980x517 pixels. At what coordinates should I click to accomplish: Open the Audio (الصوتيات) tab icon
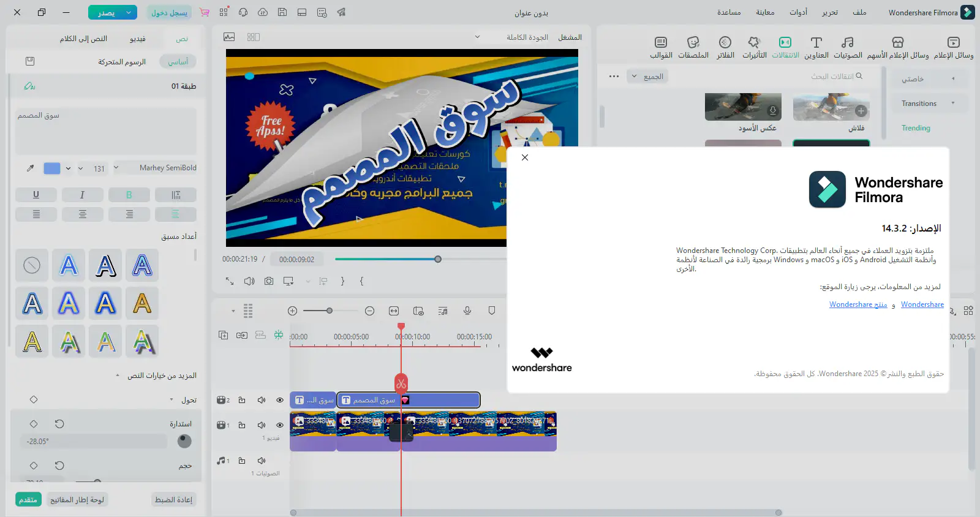(848, 42)
